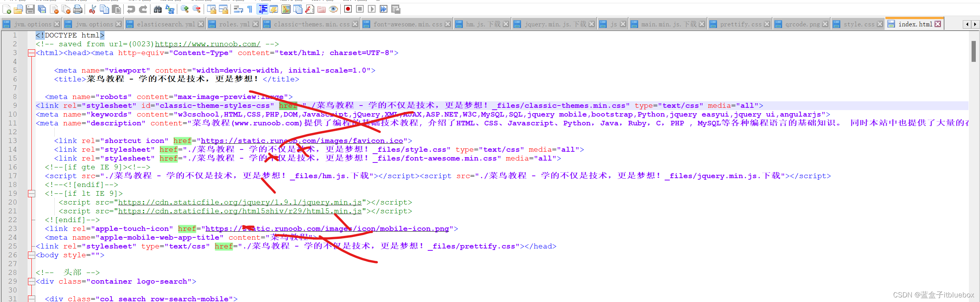This screenshot has width=980, height=302.
Task: Collapse the body fold on line 26
Action: (31, 255)
